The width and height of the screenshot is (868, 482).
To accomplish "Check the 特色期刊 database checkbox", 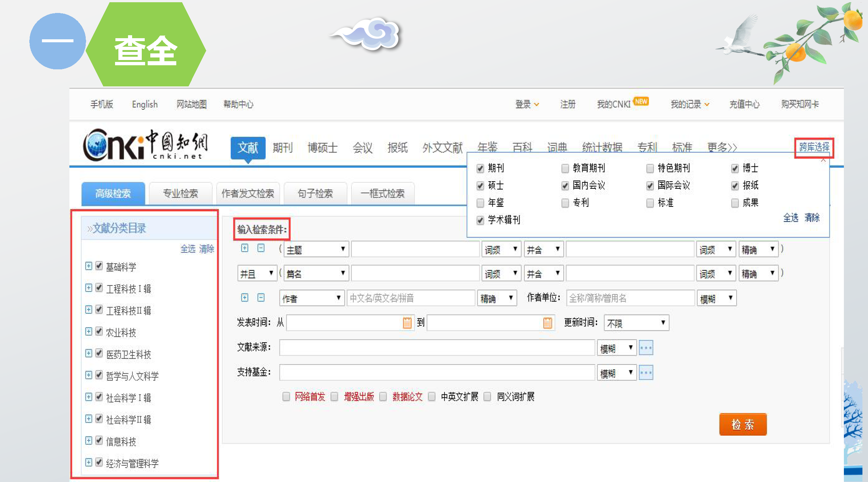I will pos(650,169).
